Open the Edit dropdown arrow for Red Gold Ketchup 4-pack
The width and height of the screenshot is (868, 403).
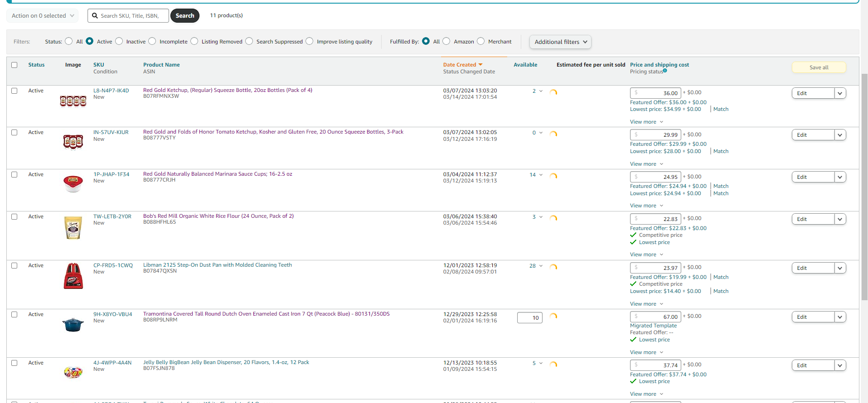point(840,93)
